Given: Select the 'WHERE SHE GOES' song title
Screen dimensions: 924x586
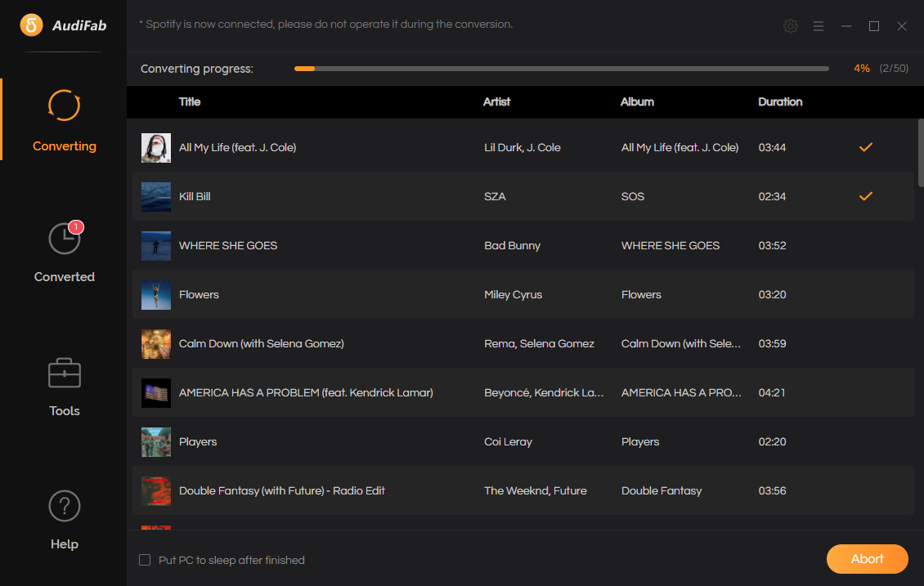Looking at the screenshot, I should (x=228, y=245).
